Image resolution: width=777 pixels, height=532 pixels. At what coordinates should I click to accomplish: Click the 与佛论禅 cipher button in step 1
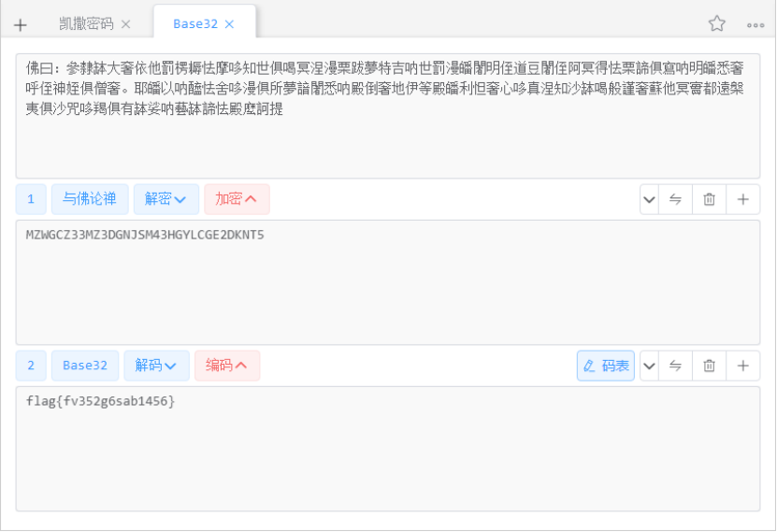click(90, 199)
